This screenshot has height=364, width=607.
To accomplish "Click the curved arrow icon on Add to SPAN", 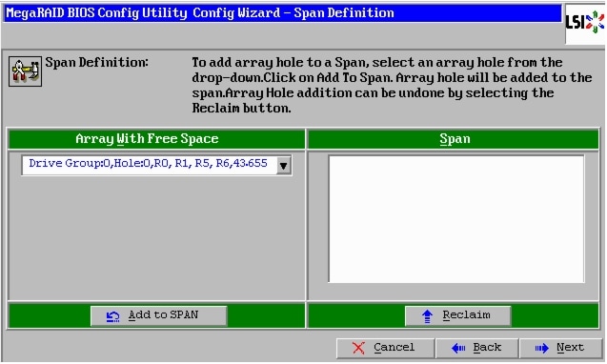I will coord(112,316).
